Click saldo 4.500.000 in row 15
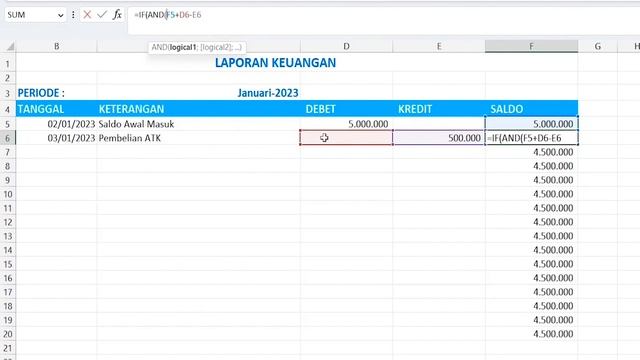 pyautogui.click(x=553, y=264)
